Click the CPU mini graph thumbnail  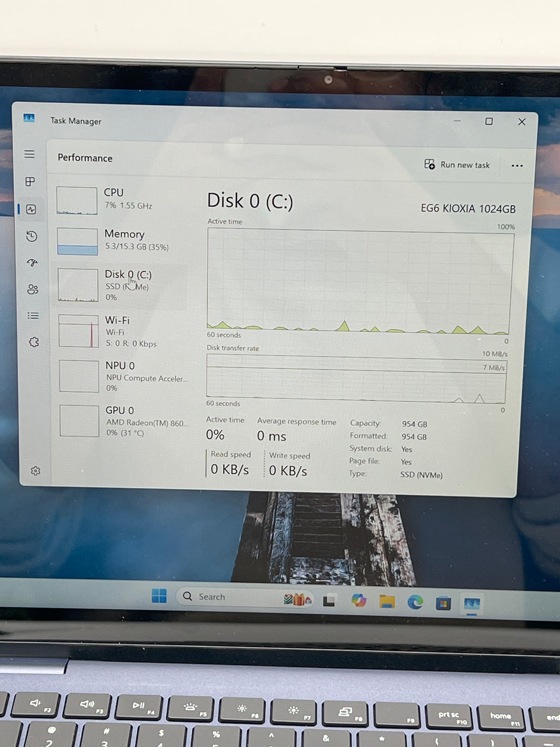[77, 200]
